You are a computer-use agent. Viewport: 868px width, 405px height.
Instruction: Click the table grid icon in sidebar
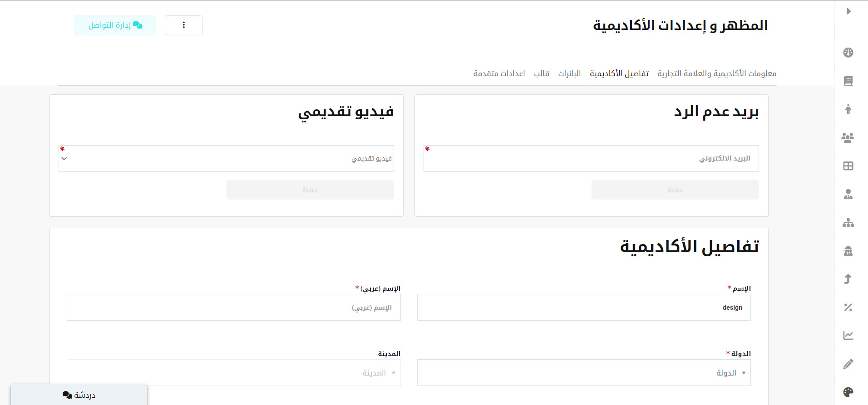(848, 166)
